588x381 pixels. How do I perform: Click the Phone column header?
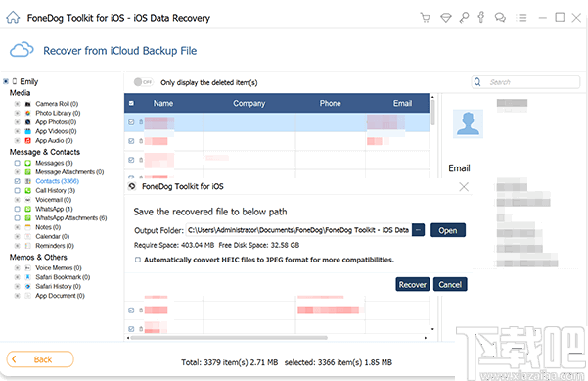(330, 103)
